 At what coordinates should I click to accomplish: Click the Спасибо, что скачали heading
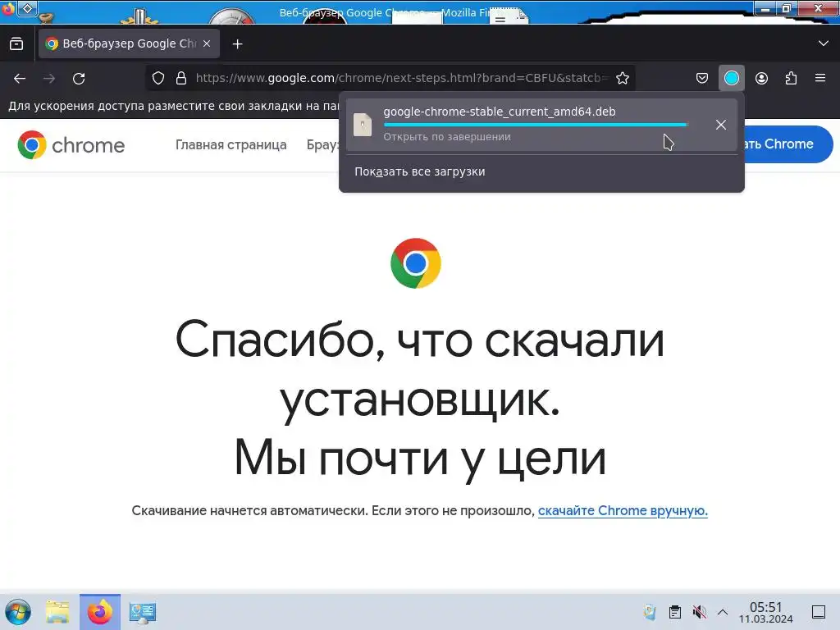(x=420, y=340)
